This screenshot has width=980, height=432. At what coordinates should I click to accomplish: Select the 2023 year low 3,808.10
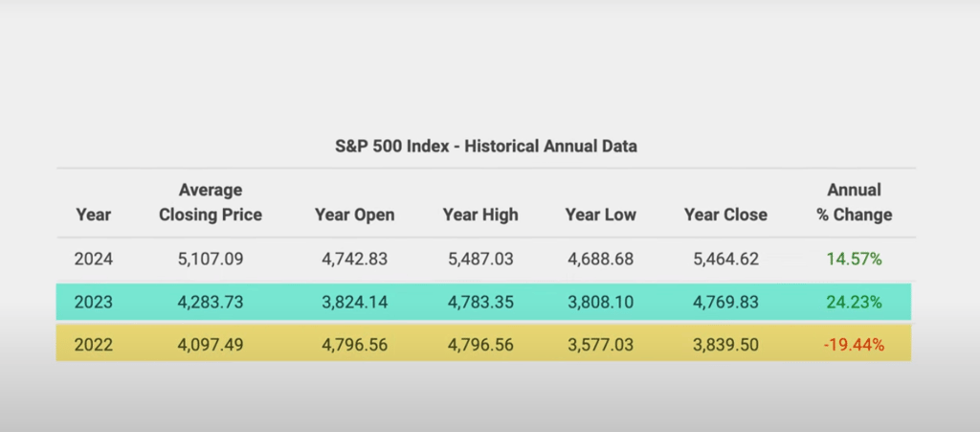click(x=600, y=303)
